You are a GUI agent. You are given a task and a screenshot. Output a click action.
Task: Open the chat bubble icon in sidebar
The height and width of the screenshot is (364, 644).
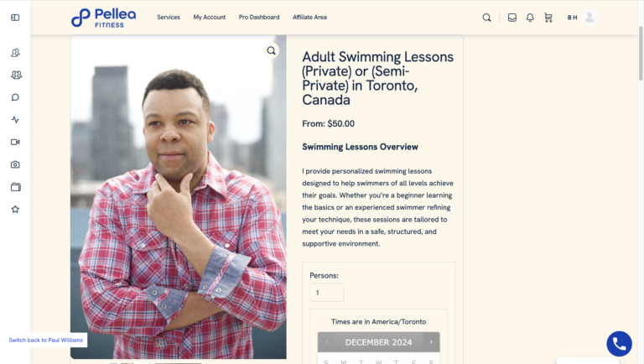[15, 97]
